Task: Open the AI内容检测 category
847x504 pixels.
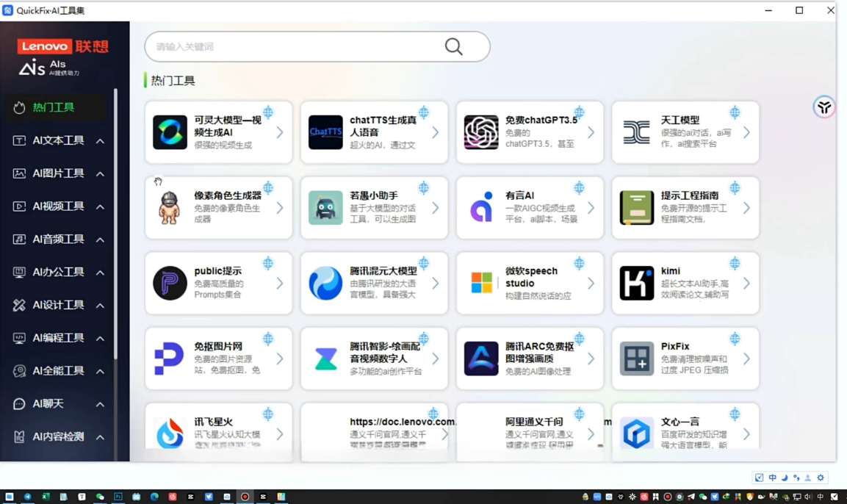Action: click(x=58, y=436)
